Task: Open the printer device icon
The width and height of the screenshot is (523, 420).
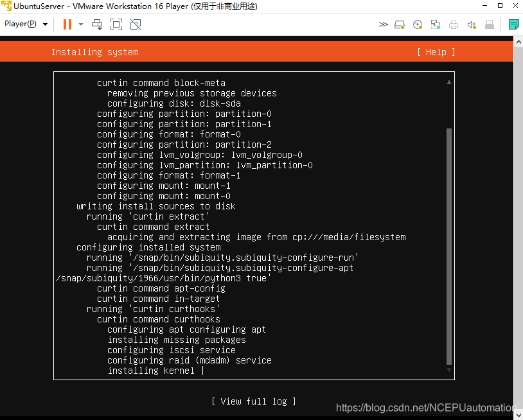Action: click(454, 24)
